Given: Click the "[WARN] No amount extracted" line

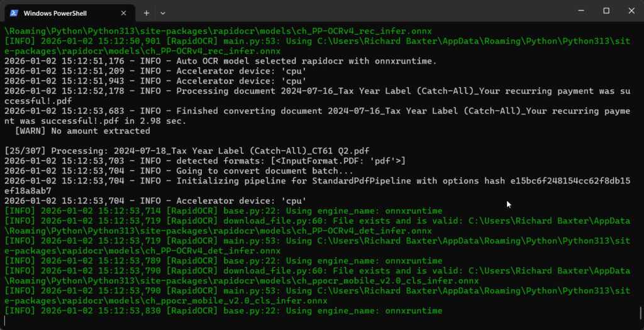Looking at the screenshot, I should coord(82,131).
